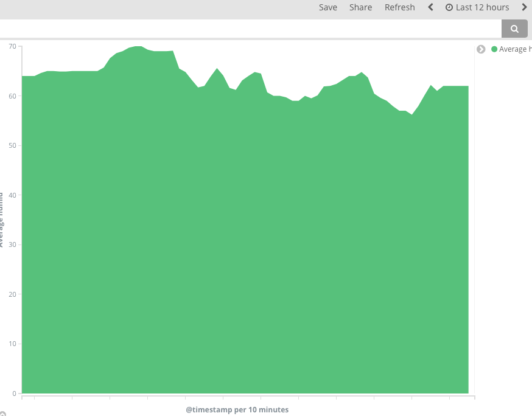This screenshot has width=532, height=416.
Task: Move time range backward with left chevron
Action: point(430,7)
